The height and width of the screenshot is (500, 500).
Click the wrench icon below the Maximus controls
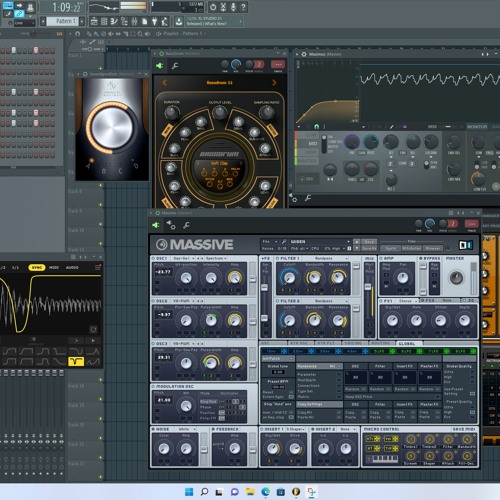[308, 198]
